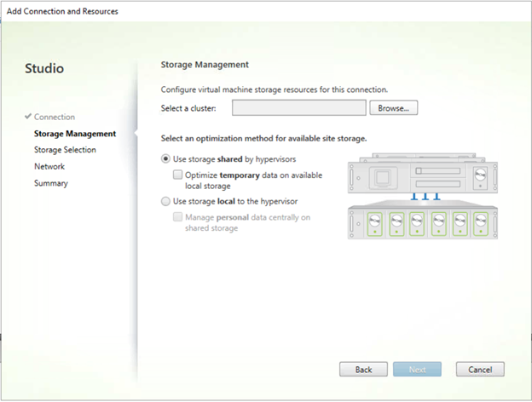The width and height of the screenshot is (532, 402).
Task: Click the top drive bay slot on the upper server
Action: [x=439, y=172]
